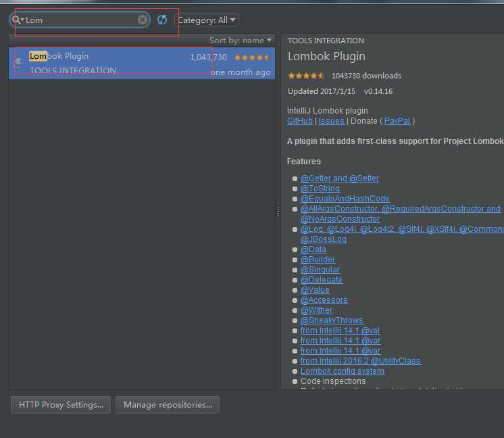
Task: Click the splitter handle between panels
Action: pos(278,212)
